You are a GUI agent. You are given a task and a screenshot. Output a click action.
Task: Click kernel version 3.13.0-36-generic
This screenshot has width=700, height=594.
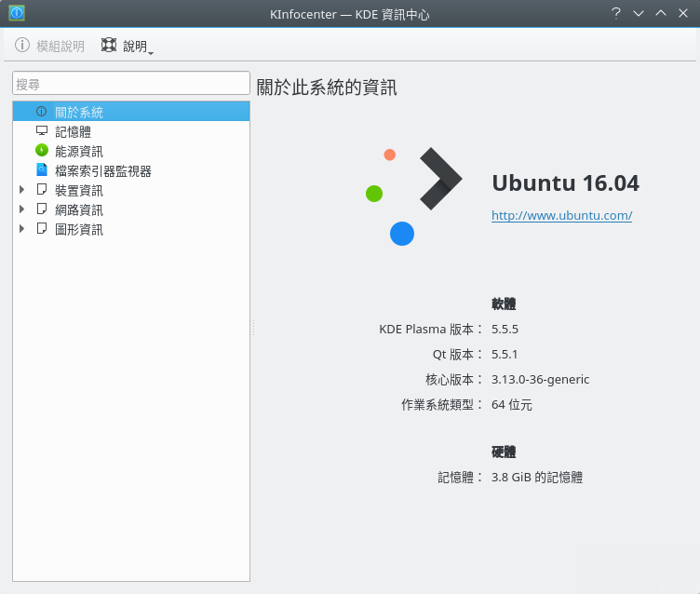point(540,380)
